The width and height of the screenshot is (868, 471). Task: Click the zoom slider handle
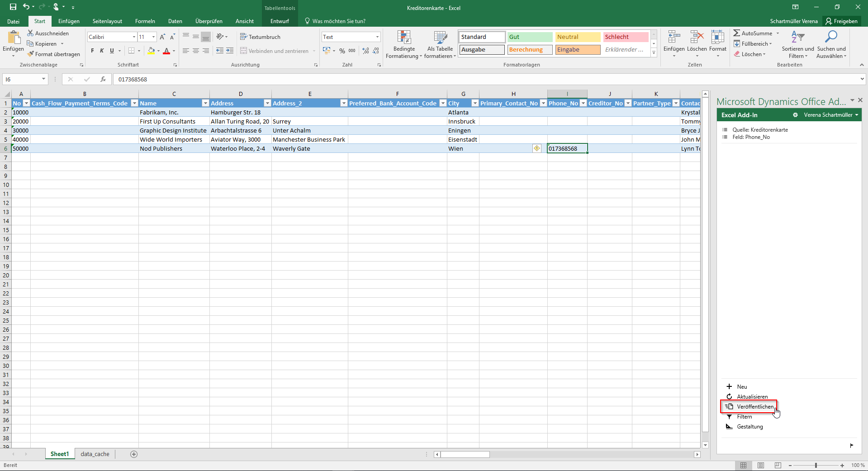coord(816,465)
